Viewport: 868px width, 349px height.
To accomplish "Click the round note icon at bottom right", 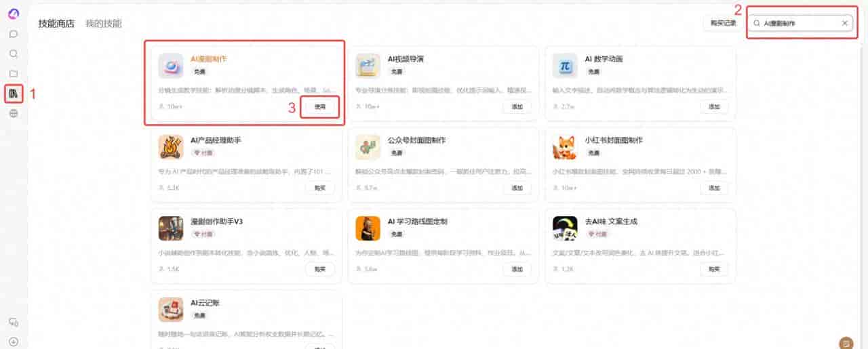I will click(846, 342).
